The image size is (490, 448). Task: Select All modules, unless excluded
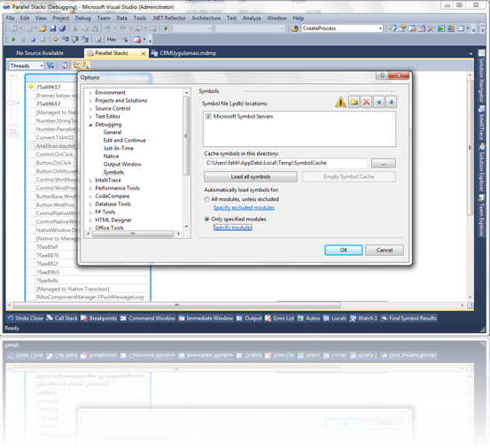click(206, 199)
